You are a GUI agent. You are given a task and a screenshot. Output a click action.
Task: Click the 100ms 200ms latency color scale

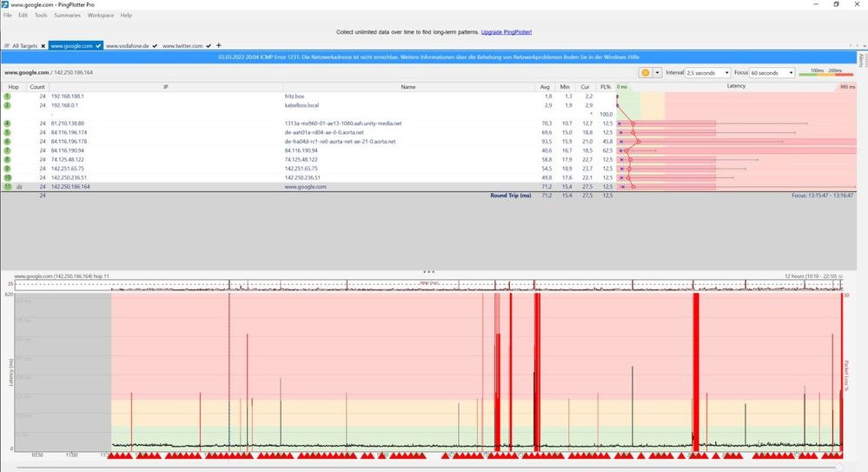pos(826,72)
